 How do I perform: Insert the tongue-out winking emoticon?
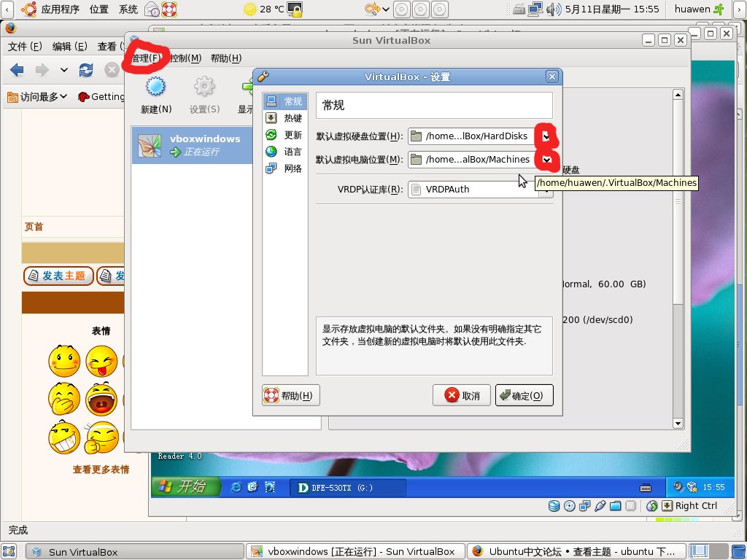click(x=101, y=361)
